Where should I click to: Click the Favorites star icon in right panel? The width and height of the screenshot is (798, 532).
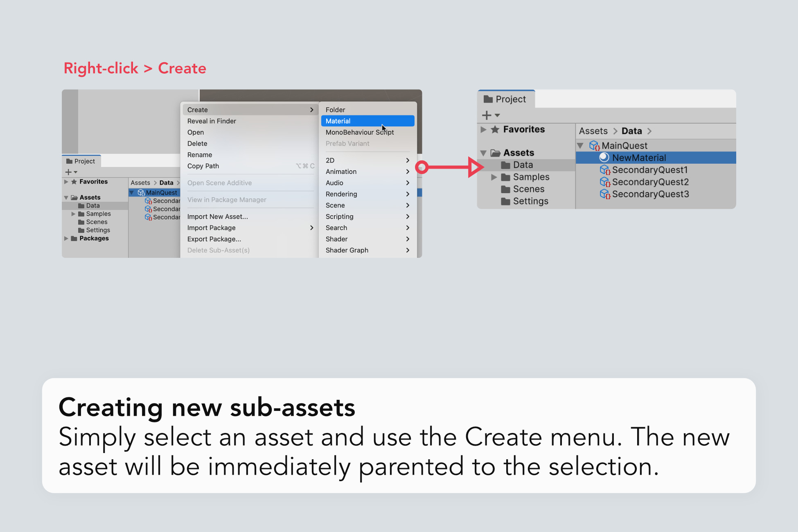coord(495,130)
